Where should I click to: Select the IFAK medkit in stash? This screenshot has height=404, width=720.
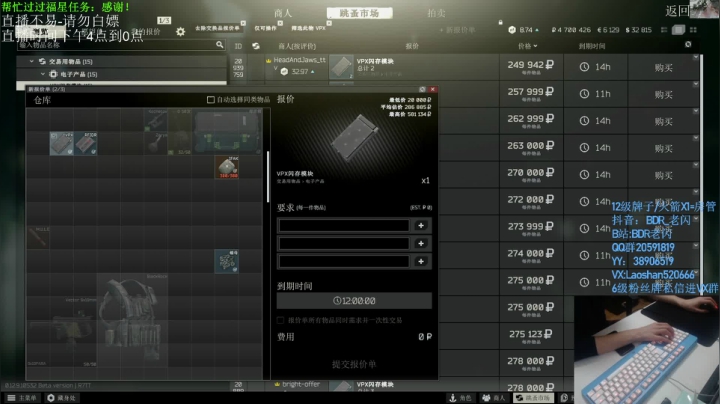point(227,167)
